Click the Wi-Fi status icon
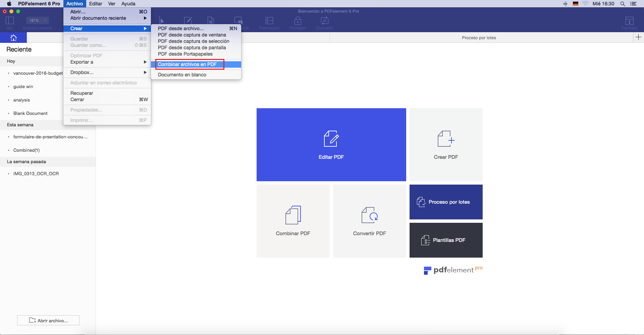 pyautogui.click(x=585, y=4)
